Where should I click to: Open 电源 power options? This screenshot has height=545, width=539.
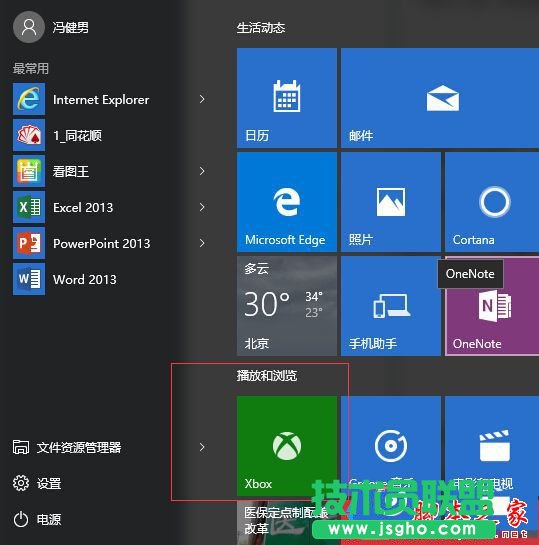point(37,520)
